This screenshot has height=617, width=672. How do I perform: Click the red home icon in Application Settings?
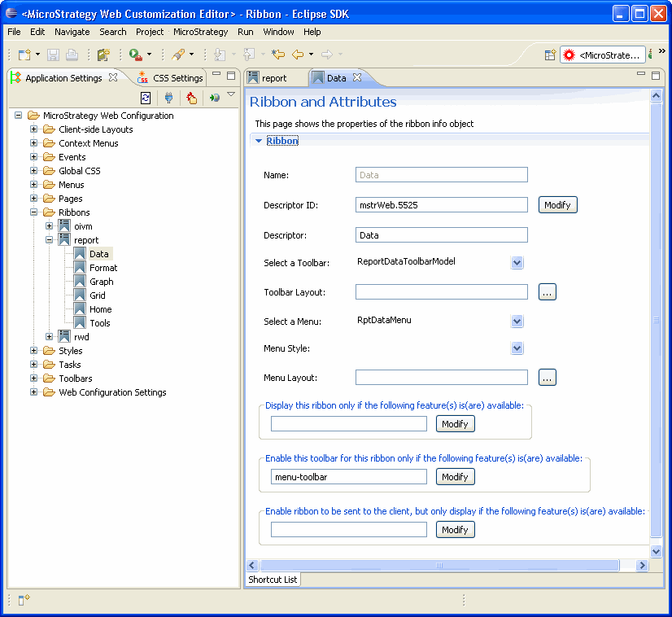(x=191, y=98)
